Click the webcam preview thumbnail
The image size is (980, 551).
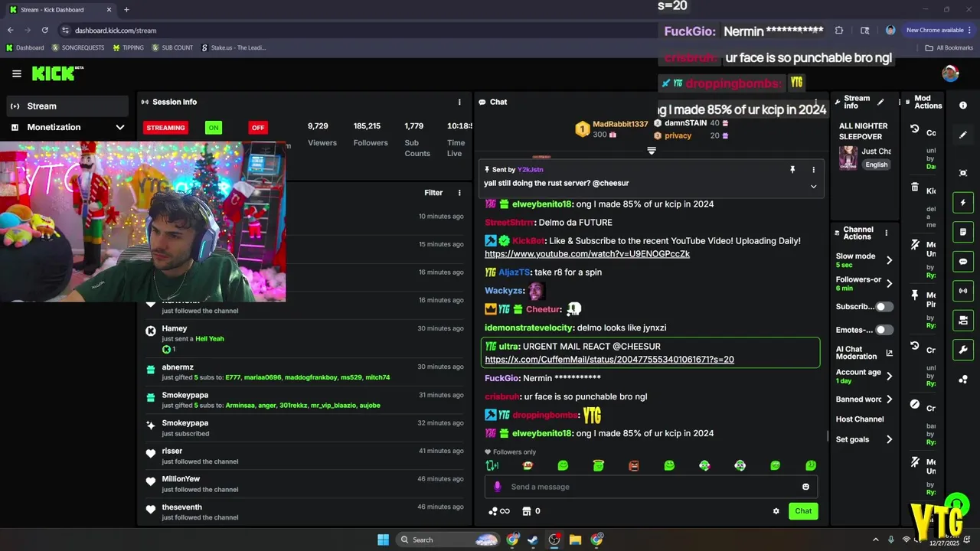142,221
